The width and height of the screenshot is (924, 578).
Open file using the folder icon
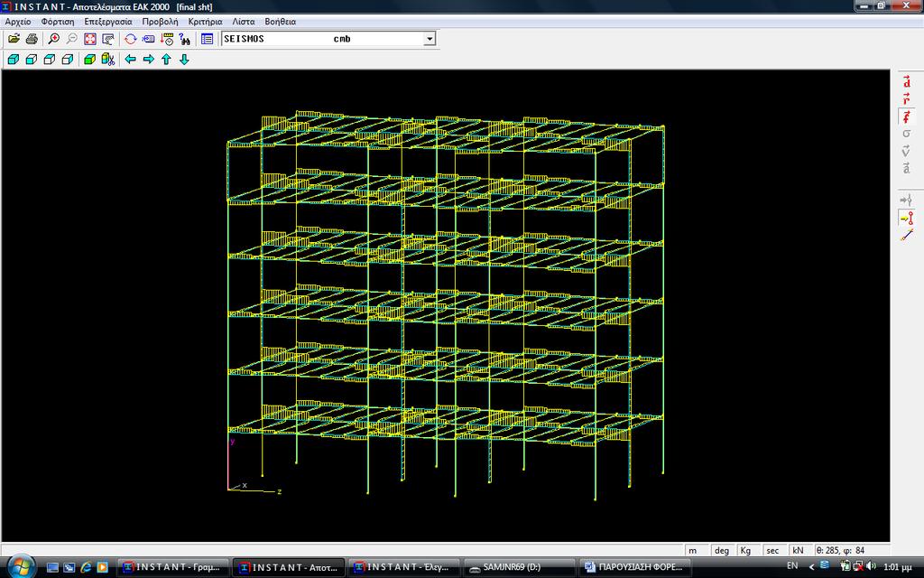pos(14,39)
